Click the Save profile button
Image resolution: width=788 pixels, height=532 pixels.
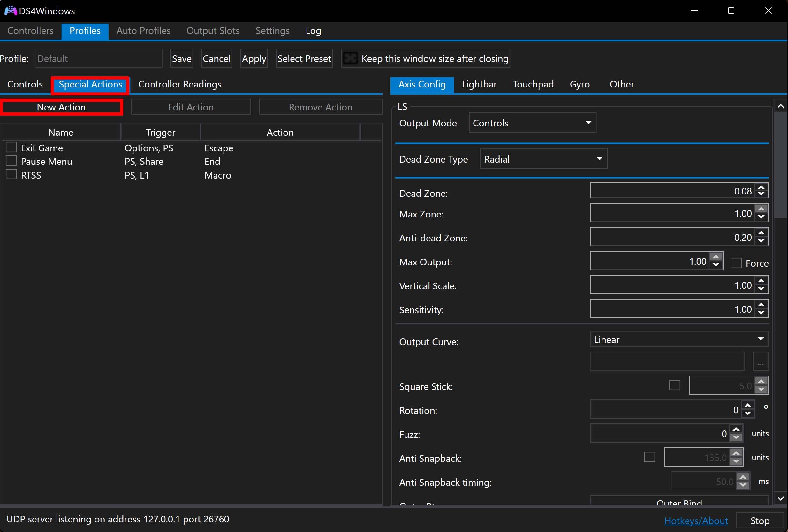point(181,58)
